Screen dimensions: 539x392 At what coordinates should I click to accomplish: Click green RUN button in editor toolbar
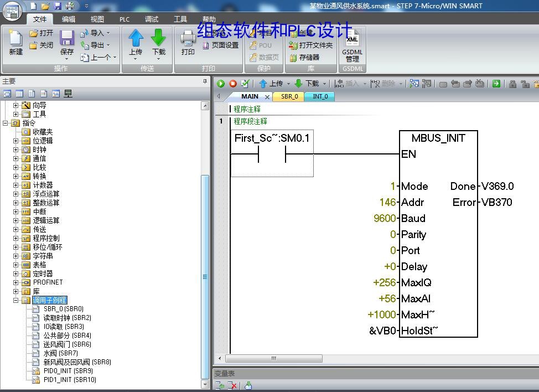click(x=221, y=84)
